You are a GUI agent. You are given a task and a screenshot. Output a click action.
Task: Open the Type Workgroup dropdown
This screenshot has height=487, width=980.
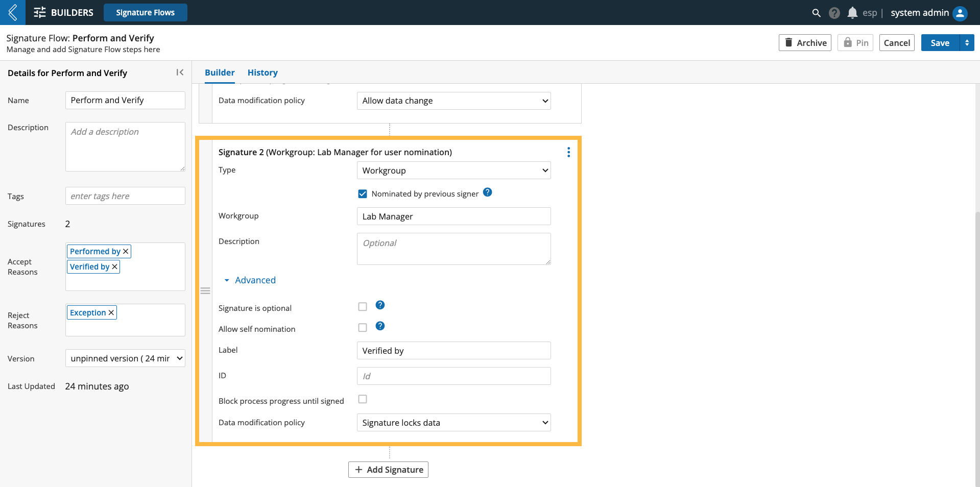pos(453,171)
